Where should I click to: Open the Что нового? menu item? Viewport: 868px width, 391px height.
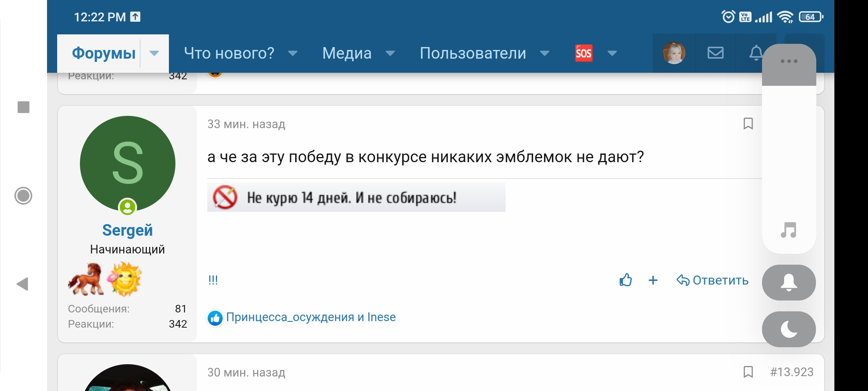229,53
